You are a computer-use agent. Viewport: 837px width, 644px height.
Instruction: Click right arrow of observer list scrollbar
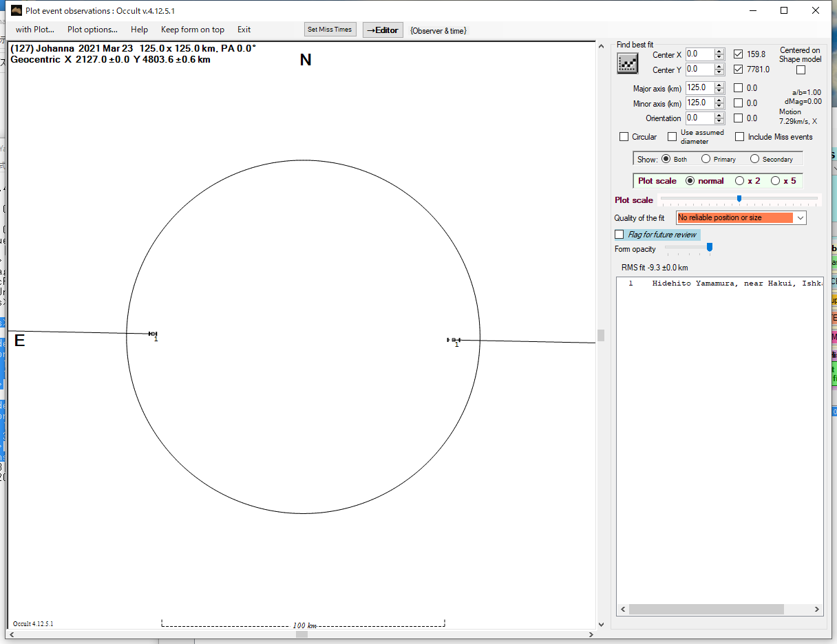[817, 610]
